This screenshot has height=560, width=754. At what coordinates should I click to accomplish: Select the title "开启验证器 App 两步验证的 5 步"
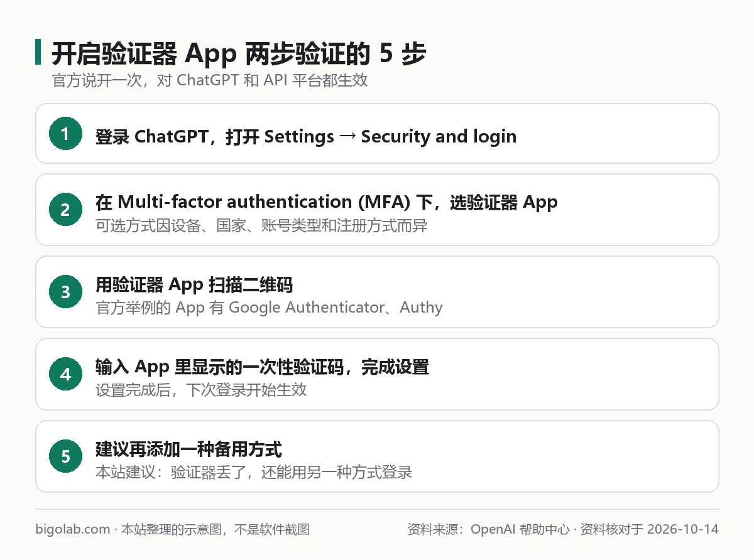tap(238, 54)
